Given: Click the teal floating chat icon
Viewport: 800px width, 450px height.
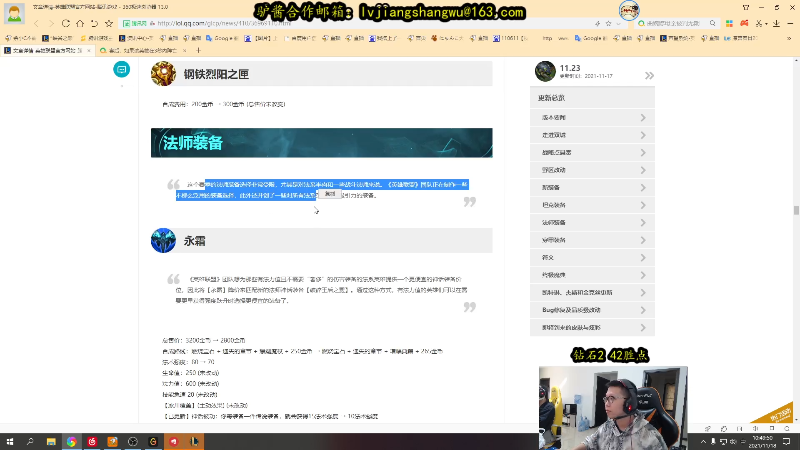Looking at the screenshot, I should pos(121,69).
